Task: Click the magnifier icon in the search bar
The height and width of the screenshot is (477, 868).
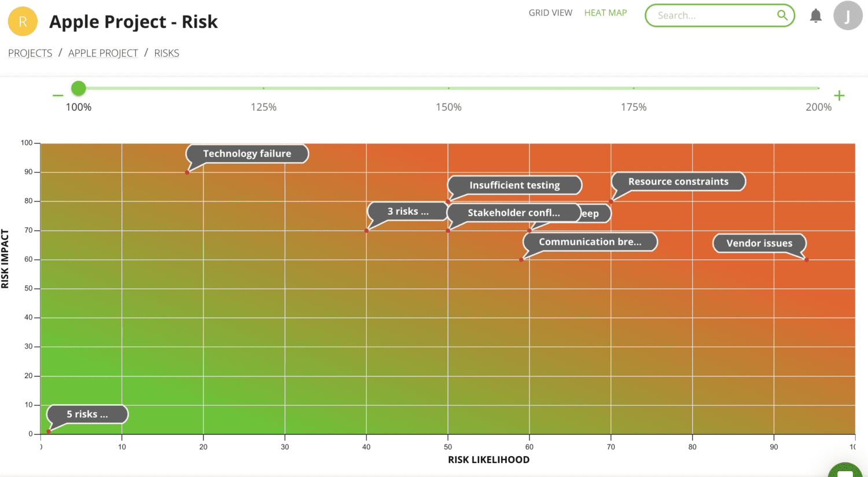Action: point(782,16)
